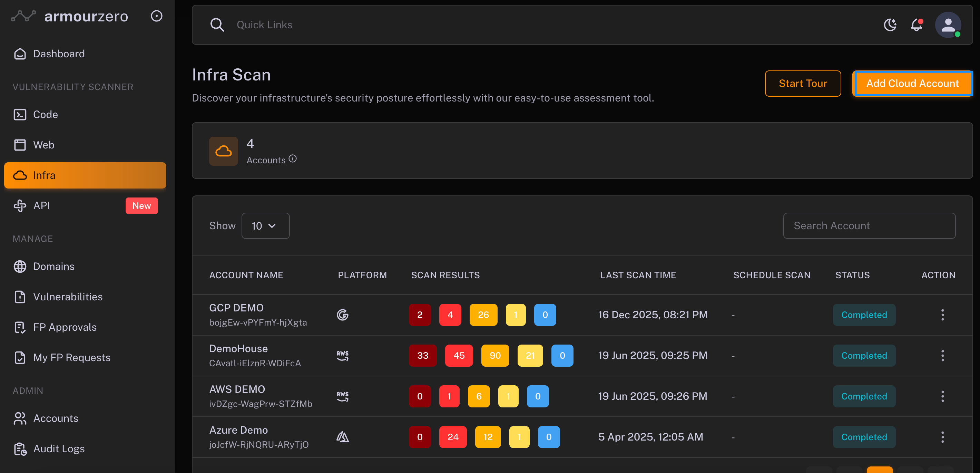Open user profile avatar menu
The image size is (980, 473).
click(948, 25)
